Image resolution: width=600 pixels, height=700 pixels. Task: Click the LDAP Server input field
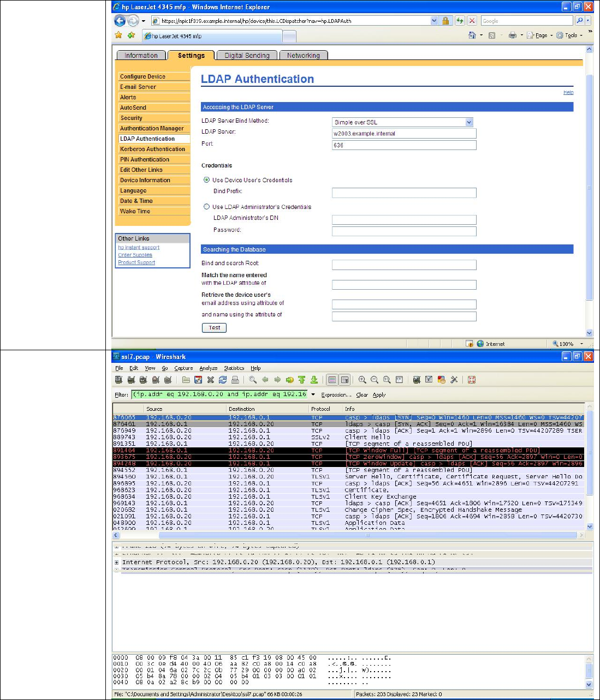tap(404, 134)
